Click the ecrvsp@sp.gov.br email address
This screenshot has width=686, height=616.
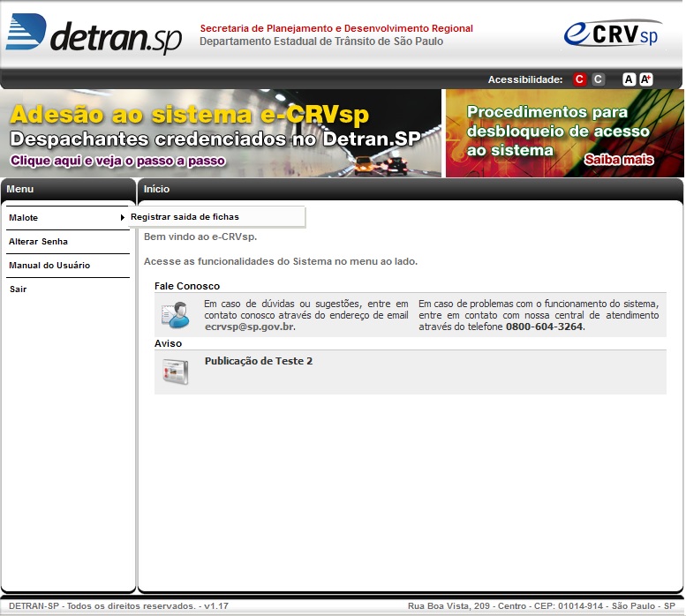click(x=249, y=327)
